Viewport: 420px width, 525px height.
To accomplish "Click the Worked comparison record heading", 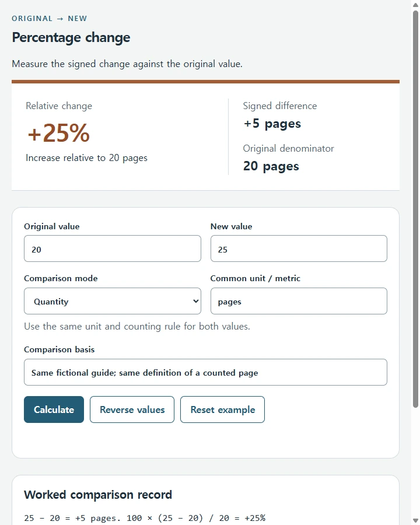I will coord(98,495).
